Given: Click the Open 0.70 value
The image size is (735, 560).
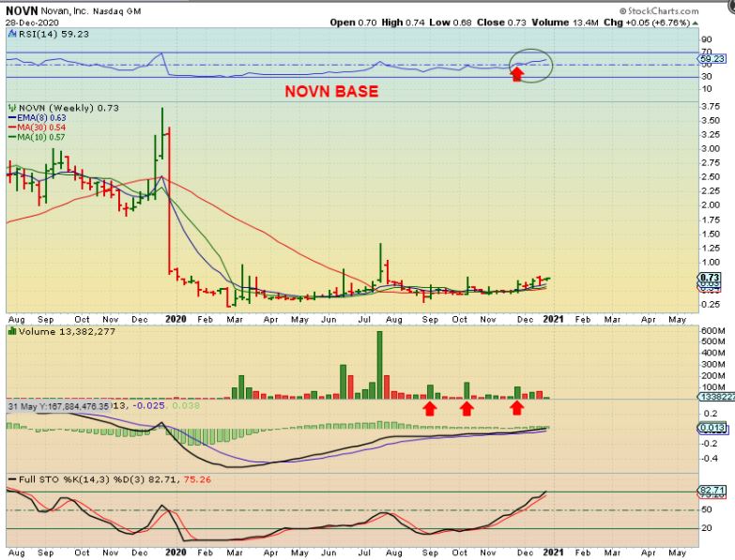Looking at the screenshot, I should 353,23.
